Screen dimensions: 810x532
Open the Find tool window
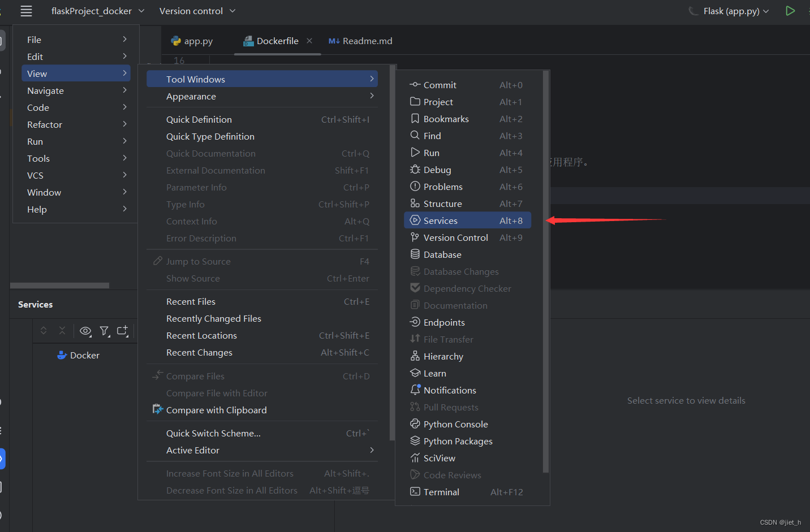467,136
